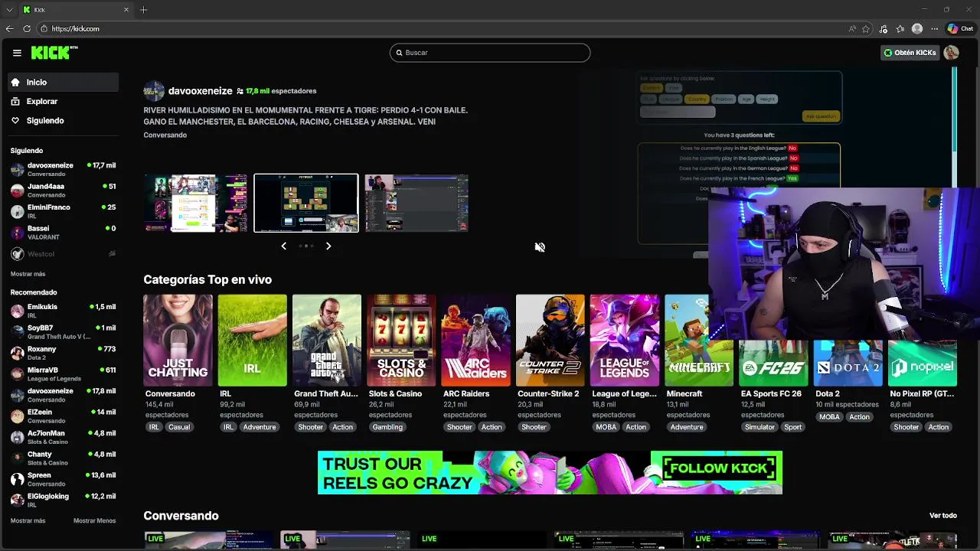
Task: Focus the Buscar search field
Action: (490, 53)
